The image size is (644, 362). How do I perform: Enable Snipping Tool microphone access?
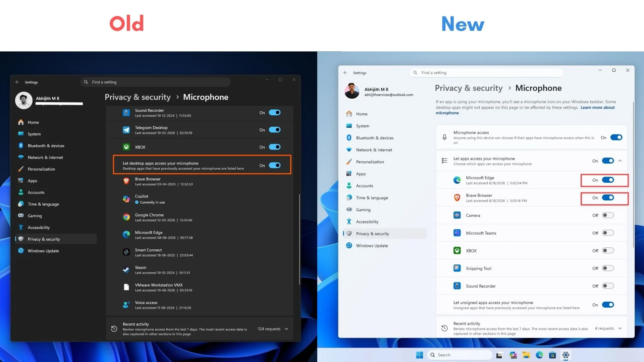(x=608, y=268)
